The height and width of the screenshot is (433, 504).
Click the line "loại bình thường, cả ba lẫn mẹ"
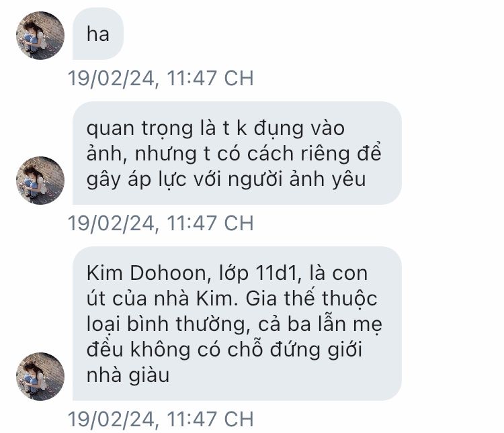[x=235, y=324]
